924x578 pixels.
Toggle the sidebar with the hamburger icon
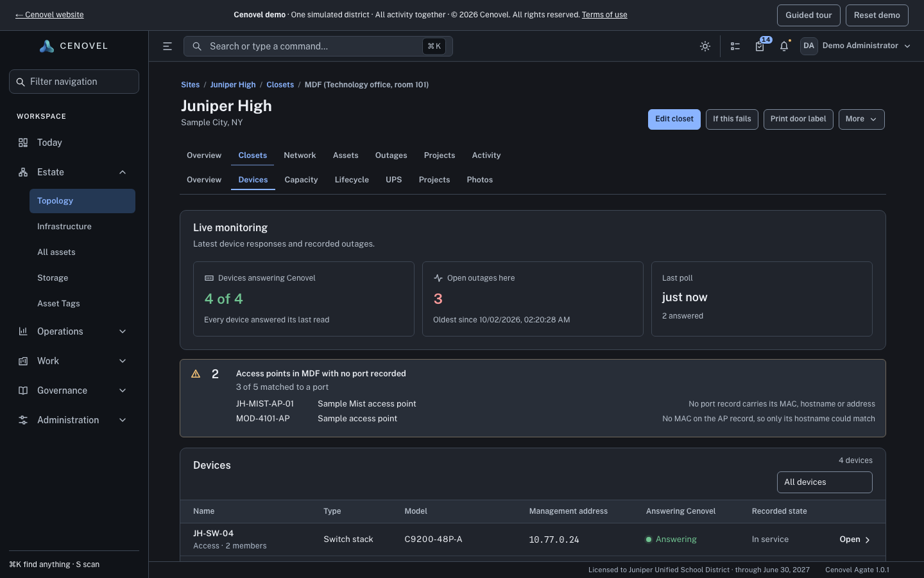coord(167,46)
